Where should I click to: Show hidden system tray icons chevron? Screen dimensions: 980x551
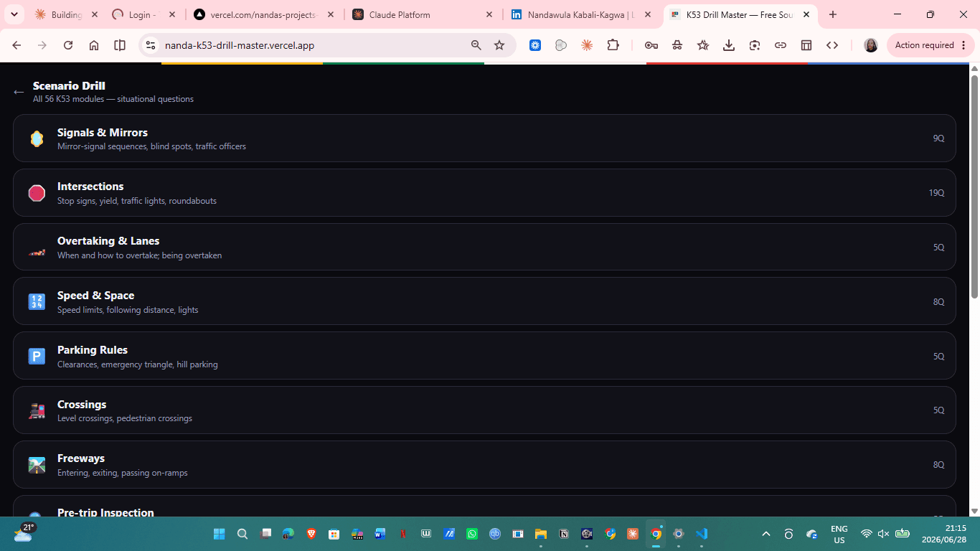point(766,534)
